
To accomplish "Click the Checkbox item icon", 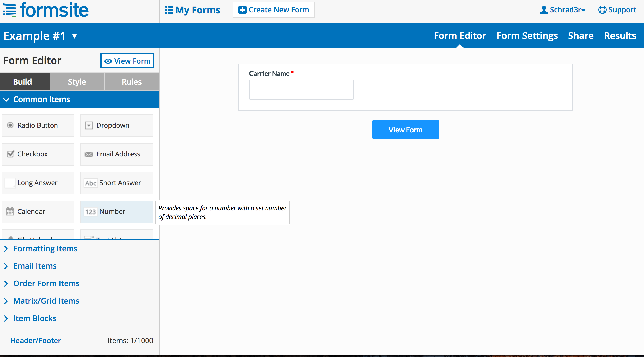I will pyautogui.click(x=11, y=154).
